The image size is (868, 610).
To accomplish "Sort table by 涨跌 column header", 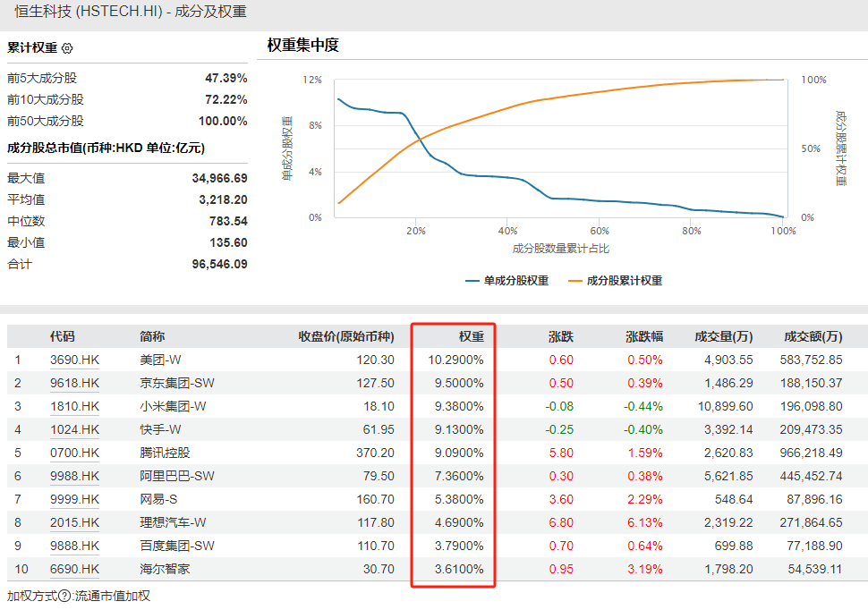I will coord(561,336).
